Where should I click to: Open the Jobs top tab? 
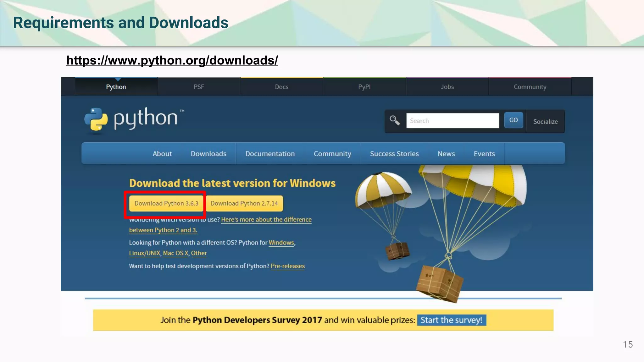point(447,87)
